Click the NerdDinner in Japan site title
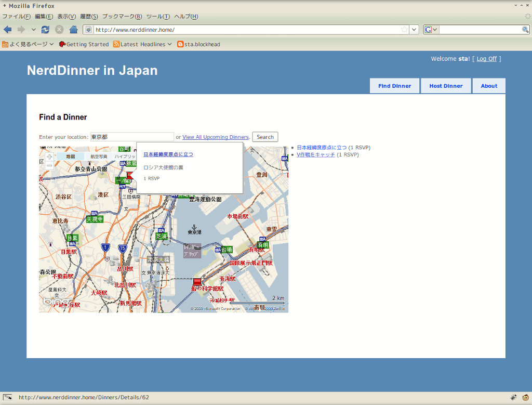532x405 pixels. point(92,70)
